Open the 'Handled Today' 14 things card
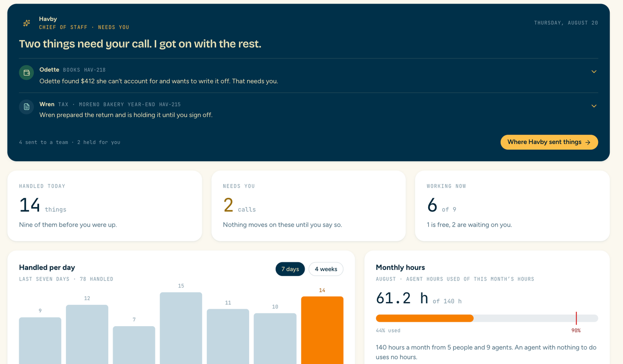The image size is (623, 364). coord(105,206)
